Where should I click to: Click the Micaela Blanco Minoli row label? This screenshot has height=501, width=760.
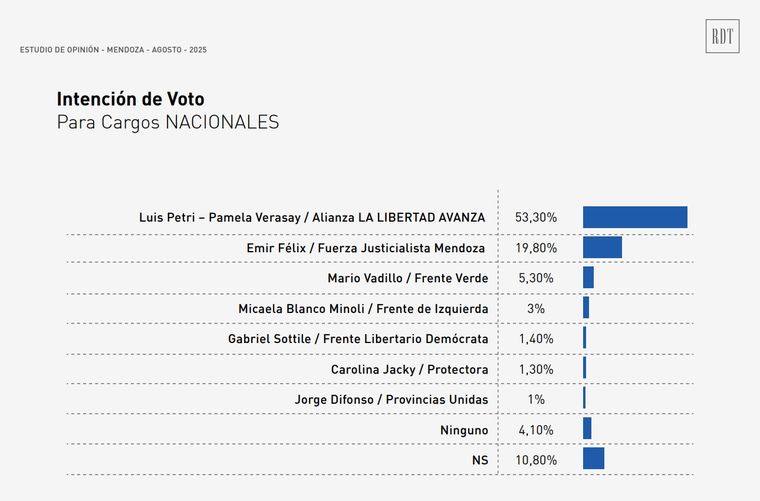(x=363, y=309)
